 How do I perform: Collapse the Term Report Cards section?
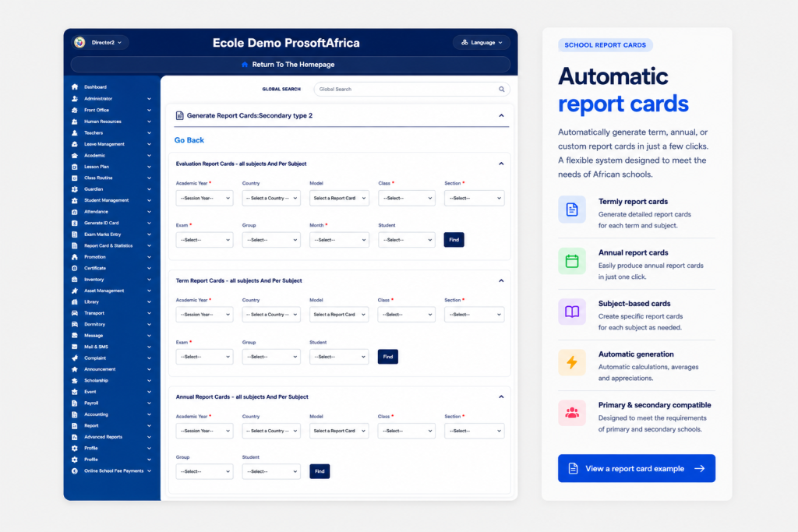pyautogui.click(x=501, y=280)
